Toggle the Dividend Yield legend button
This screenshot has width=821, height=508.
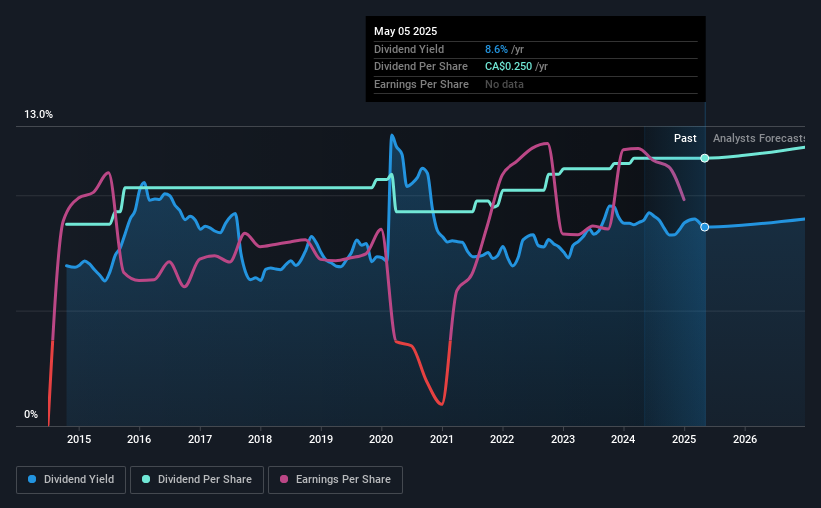[71, 480]
